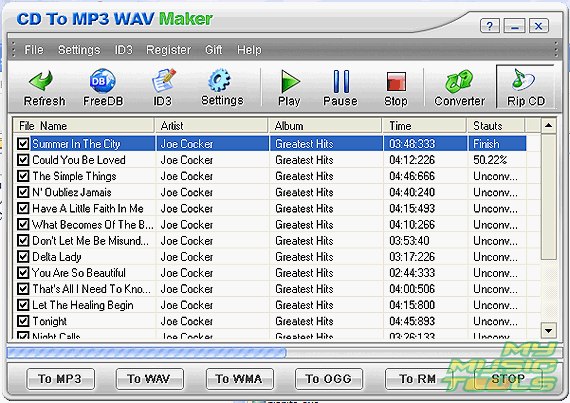Click time value 04:46:666
Image resolution: width=570 pixels, height=403 pixels.
click(x=412, y=176)
